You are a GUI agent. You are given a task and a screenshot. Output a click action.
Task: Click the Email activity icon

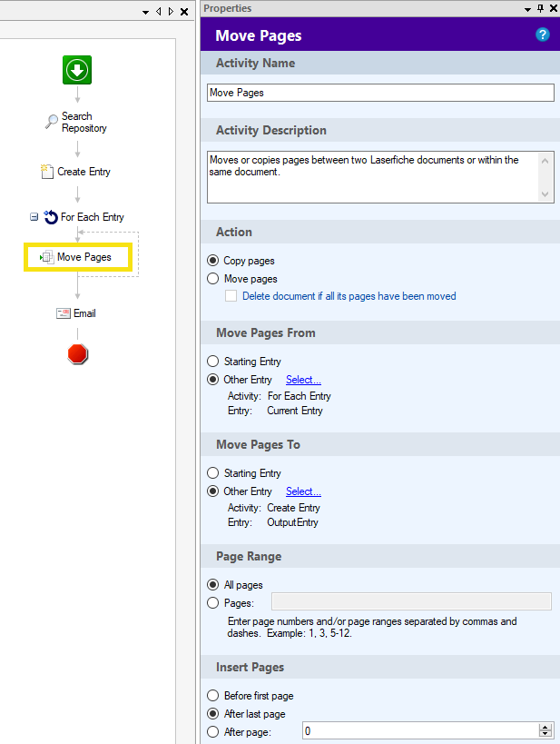click(x=63, y=313)
